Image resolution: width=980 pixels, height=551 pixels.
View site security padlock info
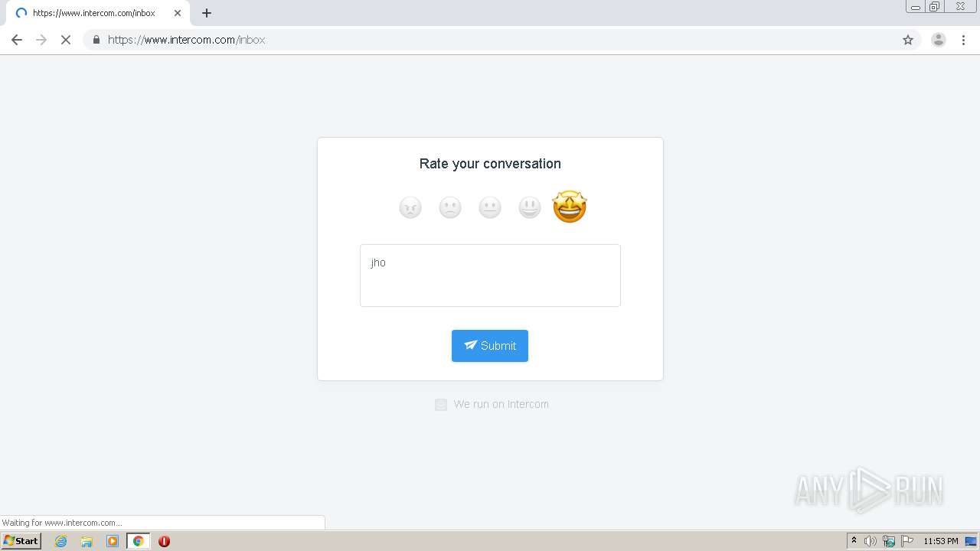[96, 40]
